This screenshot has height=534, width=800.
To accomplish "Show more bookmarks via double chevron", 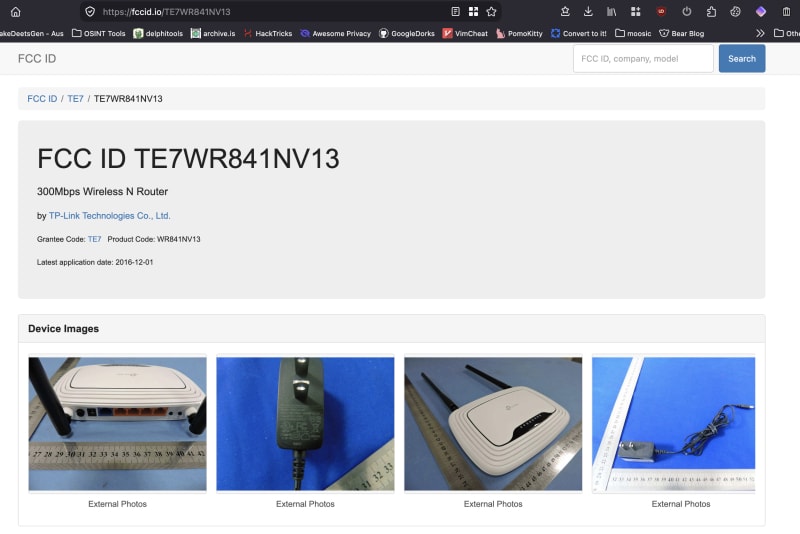I will pyautogui.click(x=760, y=33).
